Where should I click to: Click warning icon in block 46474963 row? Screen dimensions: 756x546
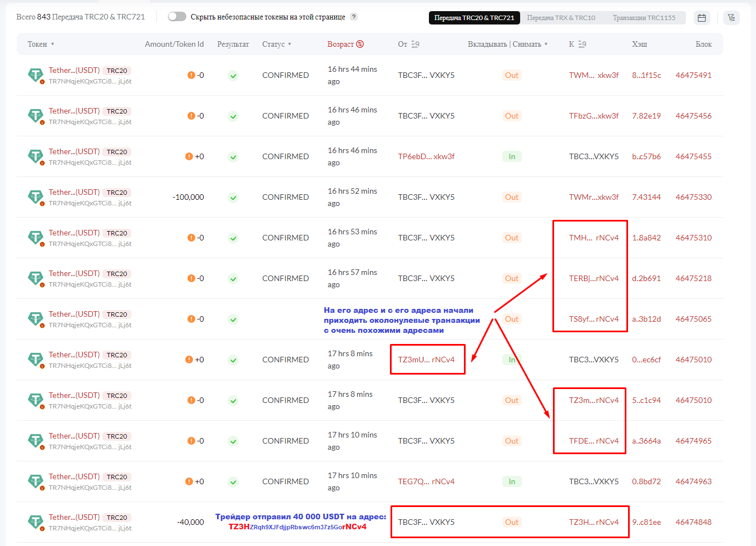click(x=189, y=481)
